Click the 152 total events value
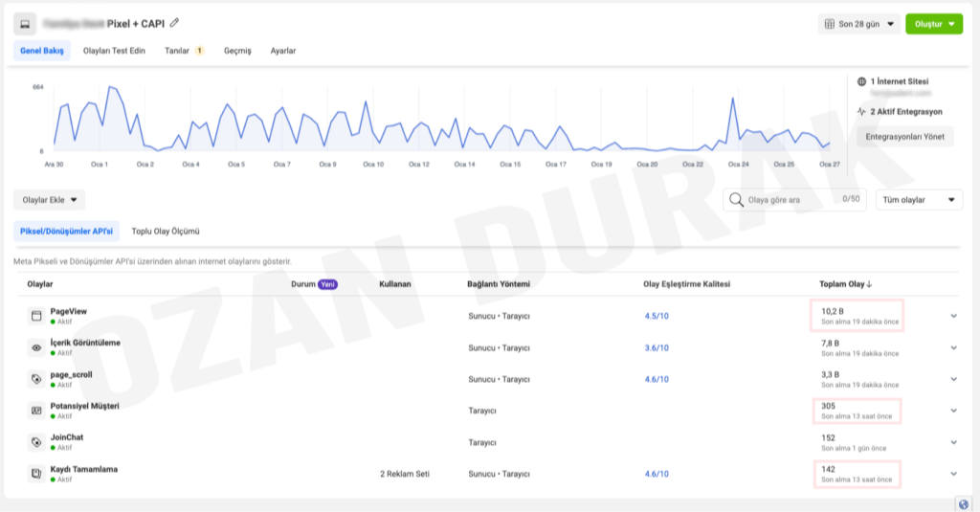This screenshot has width=980, height=512. click(828, 437)
